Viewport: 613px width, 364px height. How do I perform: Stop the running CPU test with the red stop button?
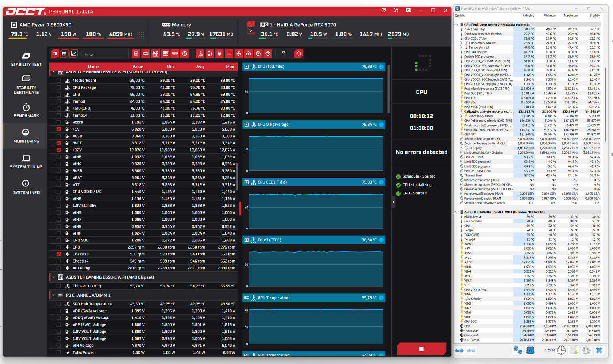click(x=421, y=349)
